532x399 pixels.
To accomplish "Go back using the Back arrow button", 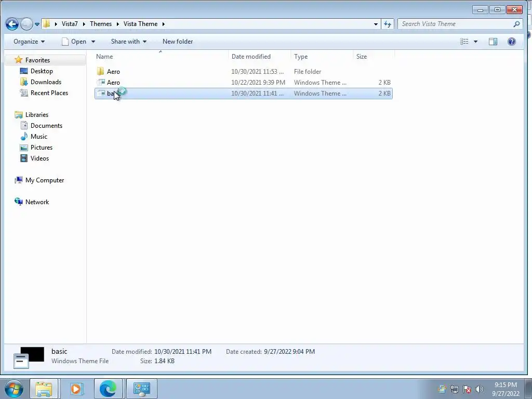I will 12,24.
